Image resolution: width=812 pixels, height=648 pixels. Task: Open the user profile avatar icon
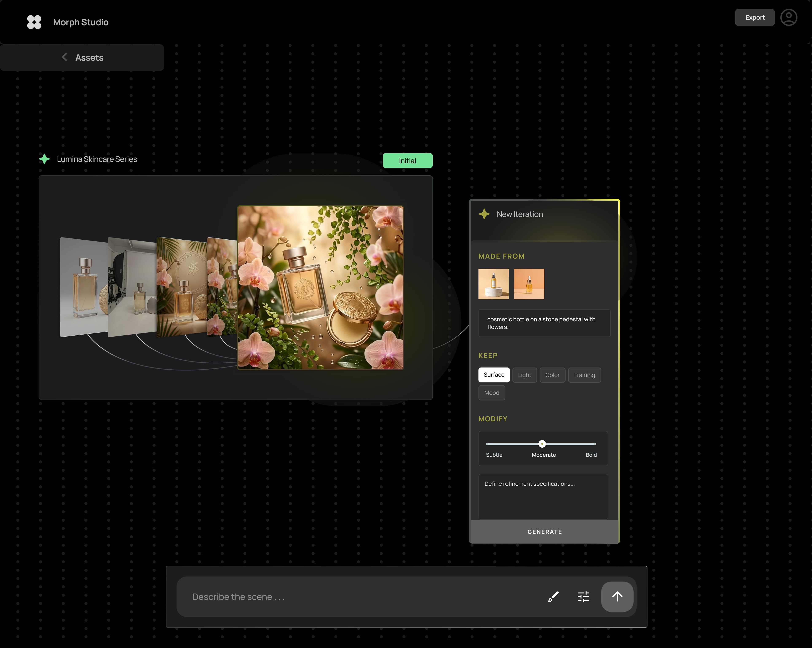(x=789, y=17)
